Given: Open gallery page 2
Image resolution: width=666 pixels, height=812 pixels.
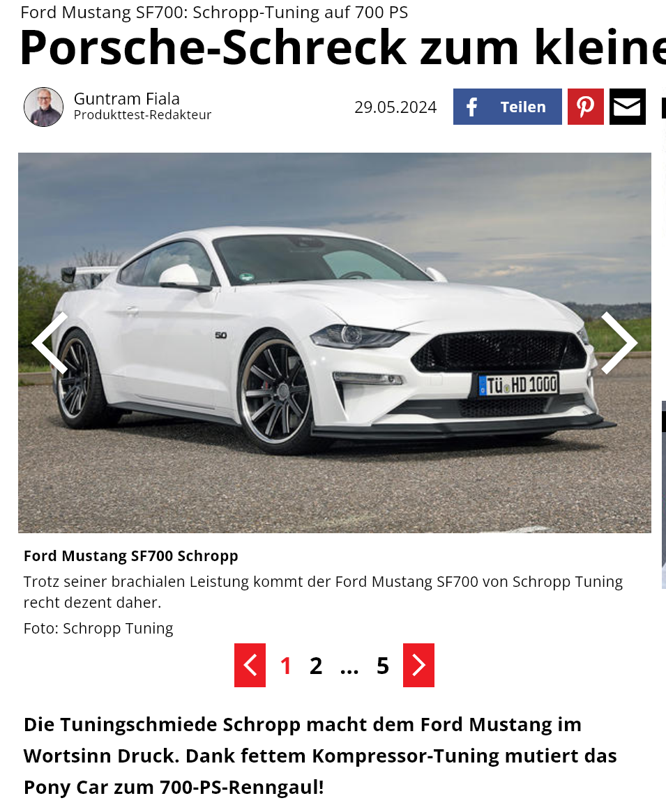Looking at the screenshot, I should tap(316, 666).
